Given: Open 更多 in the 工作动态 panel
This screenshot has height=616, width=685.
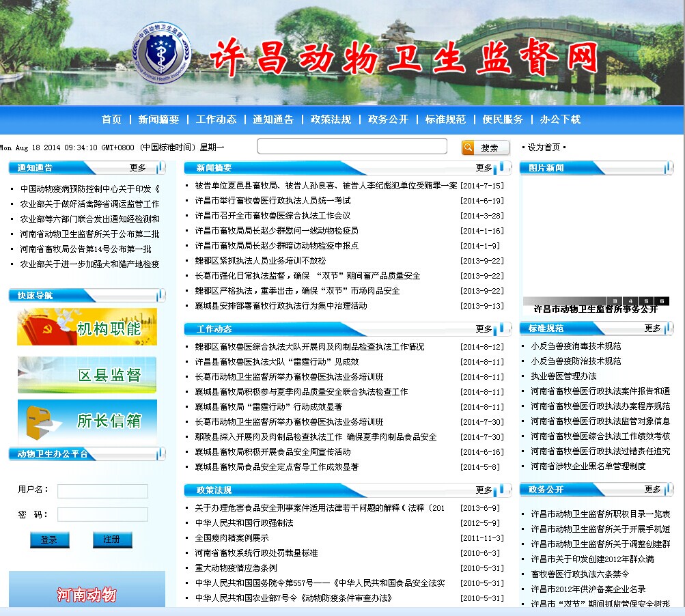Looking at the screenshot, I should pos(484,329).
